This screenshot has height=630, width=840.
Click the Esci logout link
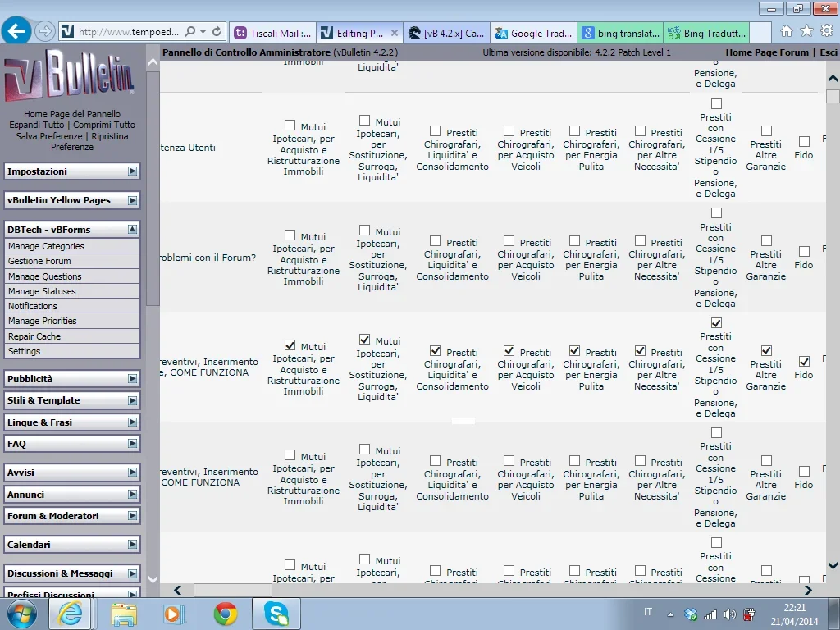tap(829, 52)
